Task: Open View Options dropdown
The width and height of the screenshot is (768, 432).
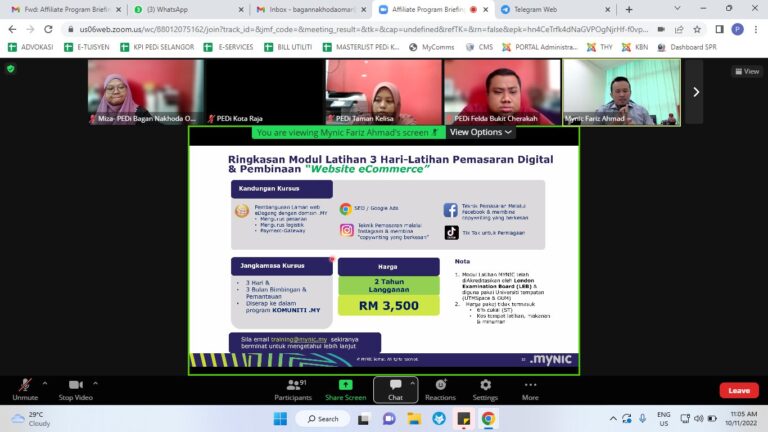Action: [480, 132]
